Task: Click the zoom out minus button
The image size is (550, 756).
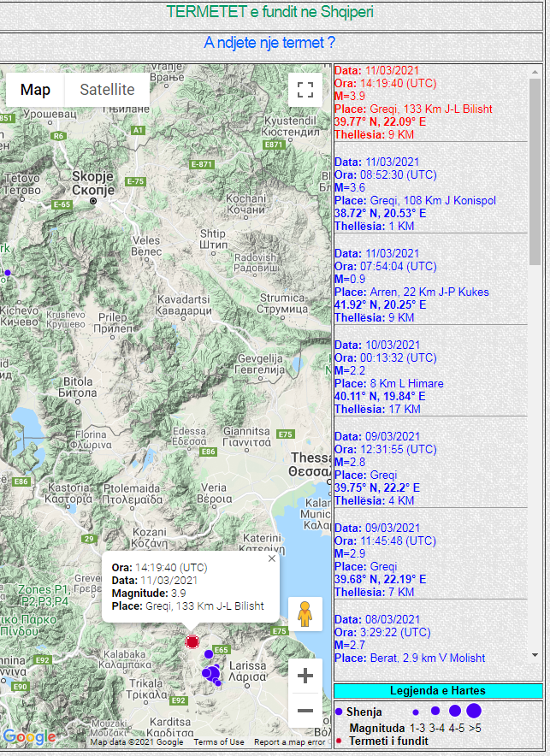Action: 305,711
